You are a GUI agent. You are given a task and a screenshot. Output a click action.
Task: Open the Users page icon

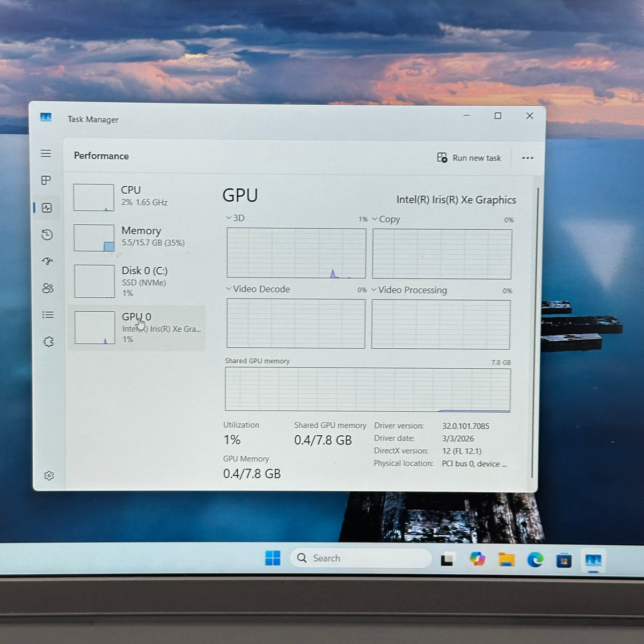point(48,288)
